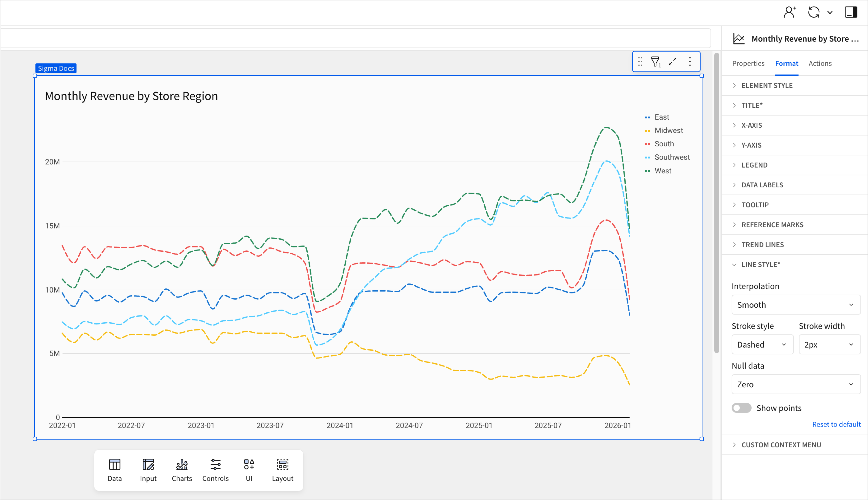Select the Controls tool
Image resolution: width=868 pixels, height=500 pixels.
(x=215, y=470)
